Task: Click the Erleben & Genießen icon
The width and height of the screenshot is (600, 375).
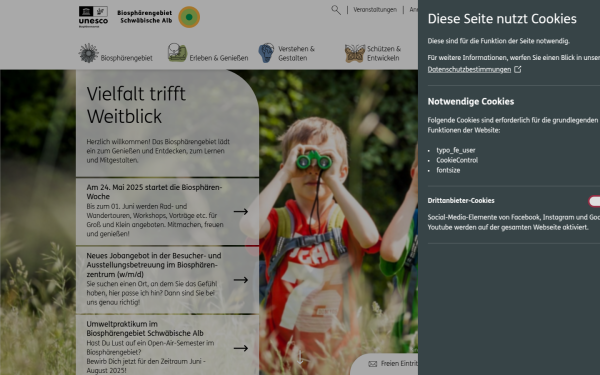Action: tap(177, 52)
